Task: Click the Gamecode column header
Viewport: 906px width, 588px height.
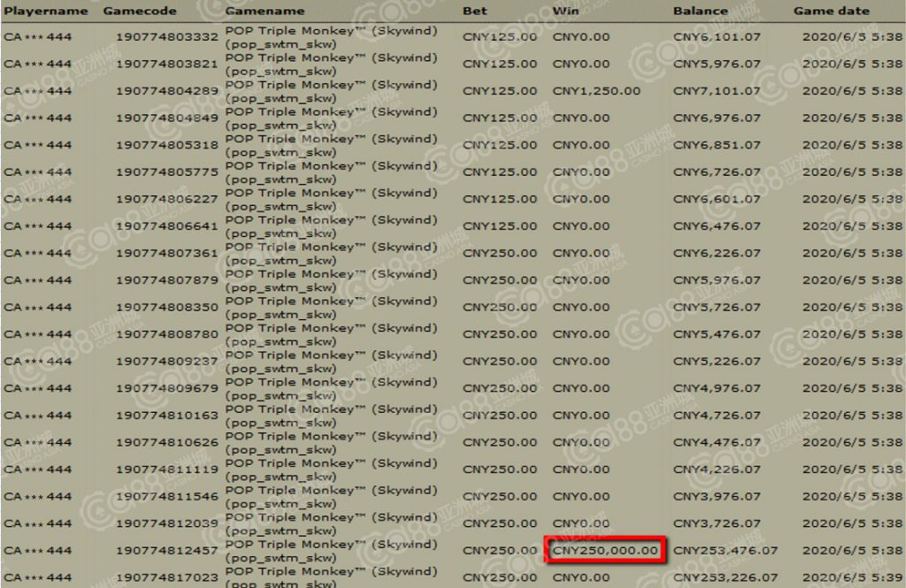Action: tap(140, 11)
